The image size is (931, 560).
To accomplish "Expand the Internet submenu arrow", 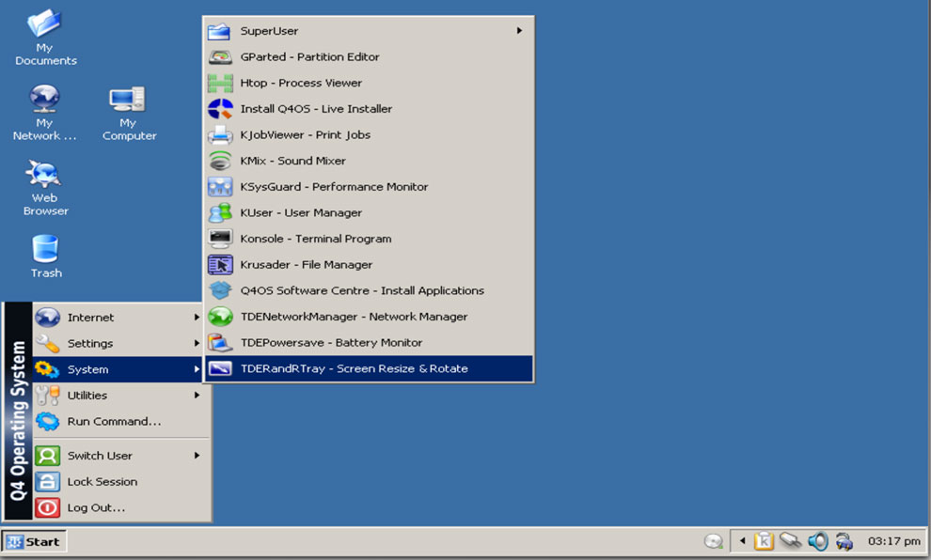I will 197,318.
